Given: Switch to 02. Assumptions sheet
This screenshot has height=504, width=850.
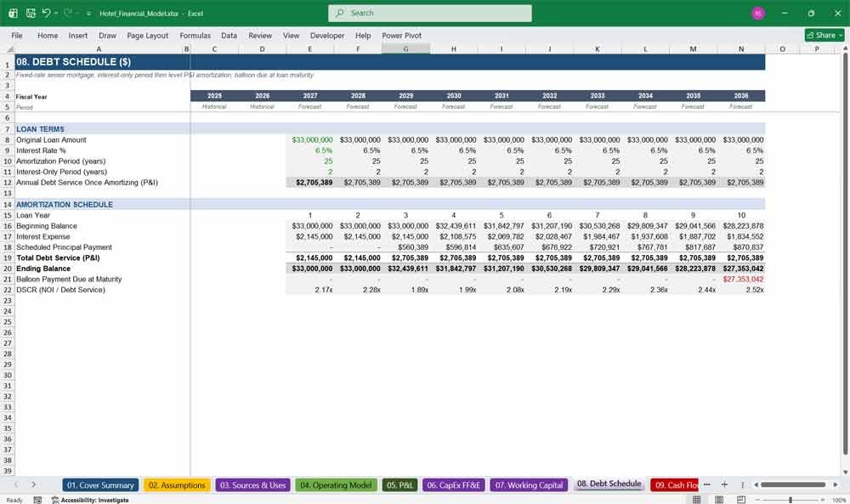Looking at the screenshot, I should [177, 485].
